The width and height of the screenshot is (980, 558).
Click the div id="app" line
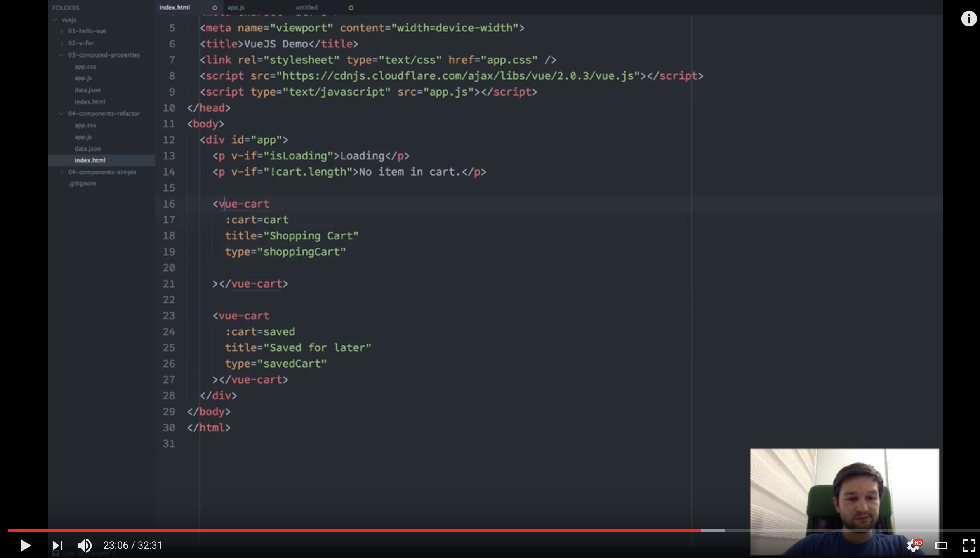click(244, 140)
